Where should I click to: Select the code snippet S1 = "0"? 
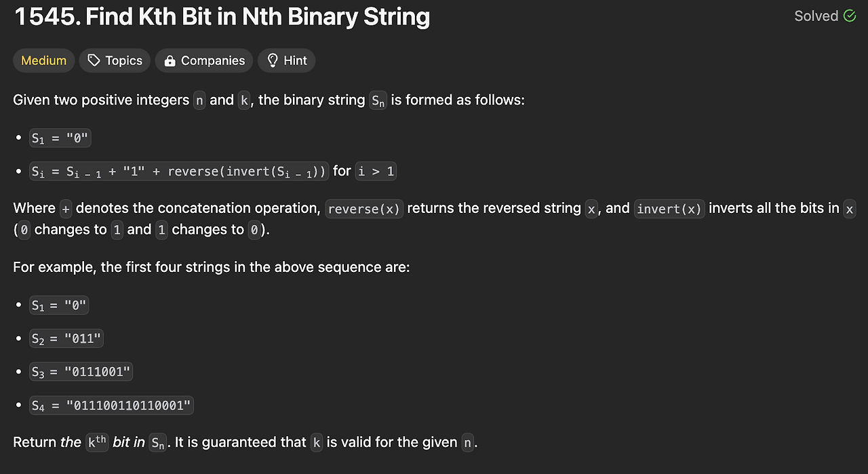pos(60,138)
